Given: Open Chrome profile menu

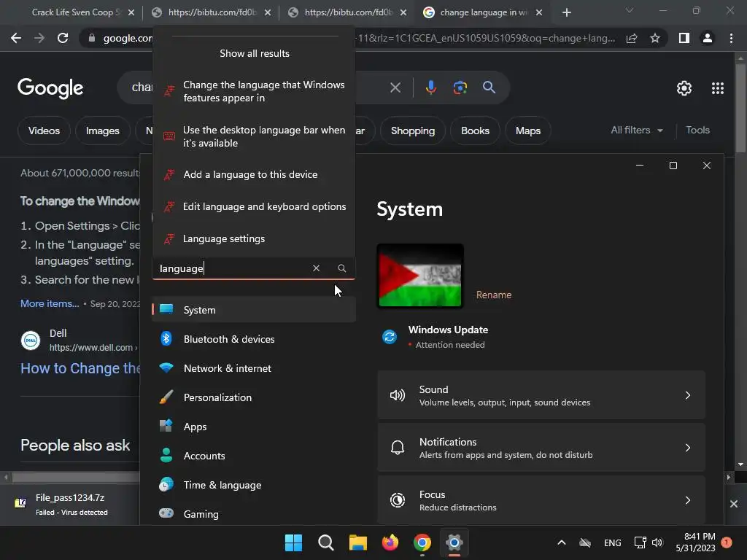Looking at the screenshot, I should point(708,38).
